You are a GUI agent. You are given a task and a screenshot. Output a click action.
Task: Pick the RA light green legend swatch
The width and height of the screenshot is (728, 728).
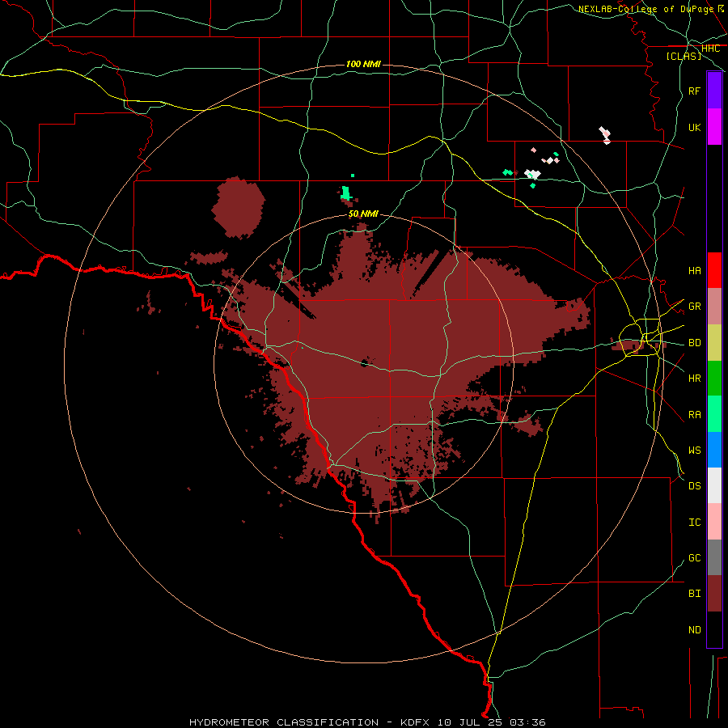click(x=714, y=414)
